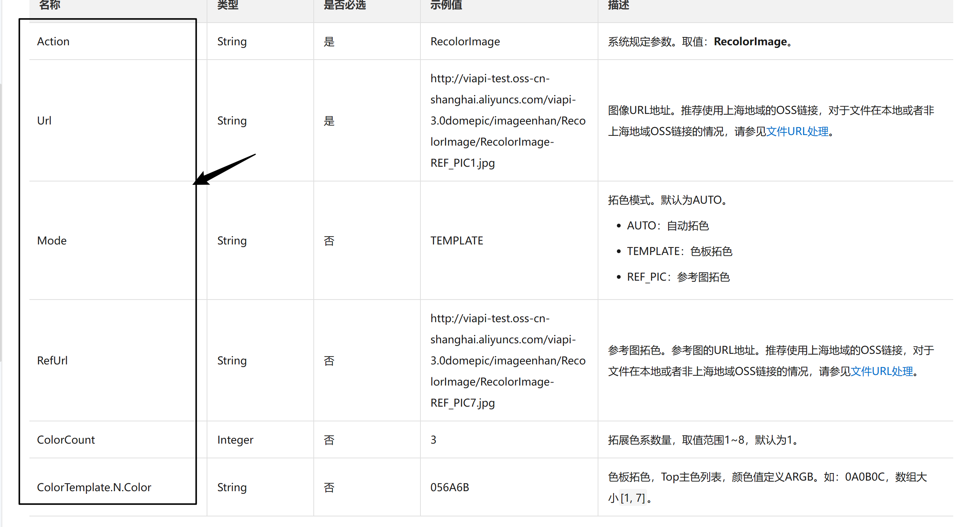This screenshot has width=980, height=527.
Task: Click the String type in Action row
Action: click(x=232, y=41)
